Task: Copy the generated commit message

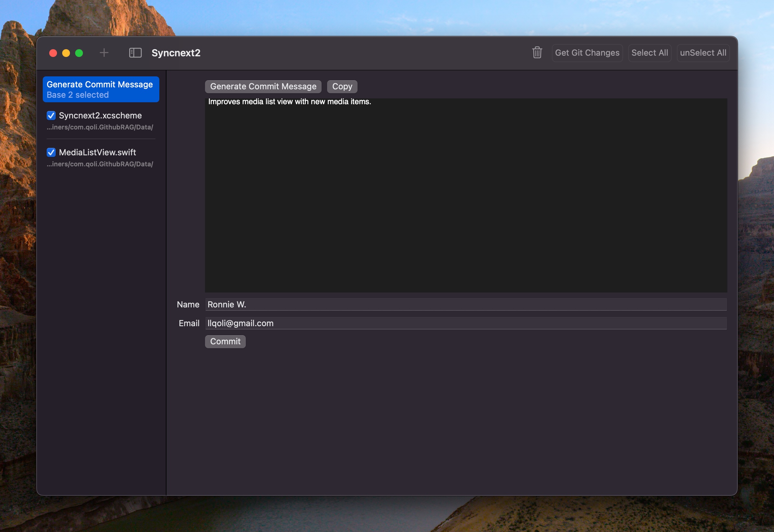Action: pos(342,87)
